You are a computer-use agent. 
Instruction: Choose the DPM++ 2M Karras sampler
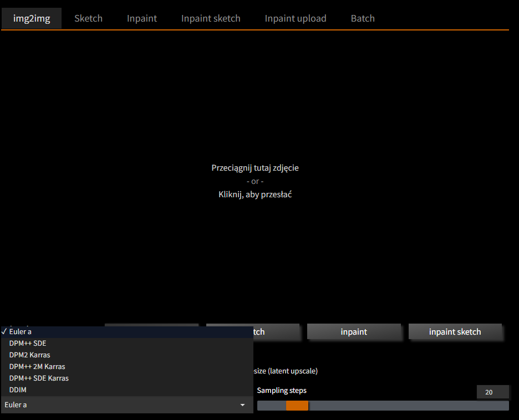(37, 366)
